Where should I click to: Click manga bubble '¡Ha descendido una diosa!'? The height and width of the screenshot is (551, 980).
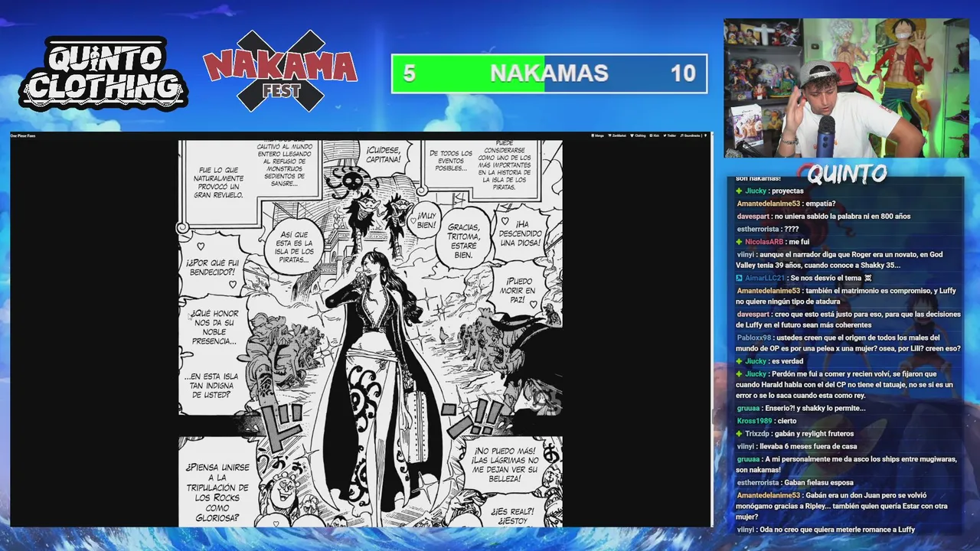pos(521,233)
